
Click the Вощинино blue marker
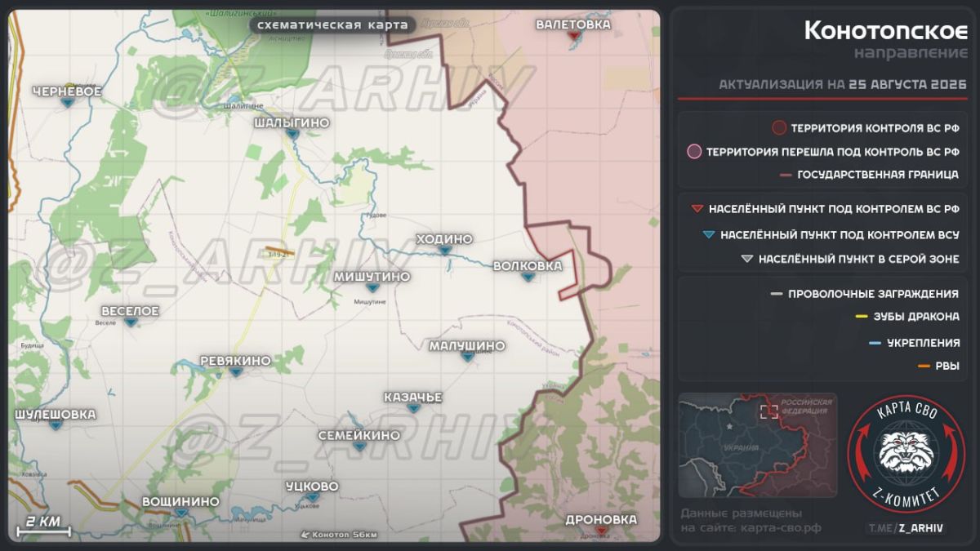coord(180,513)
